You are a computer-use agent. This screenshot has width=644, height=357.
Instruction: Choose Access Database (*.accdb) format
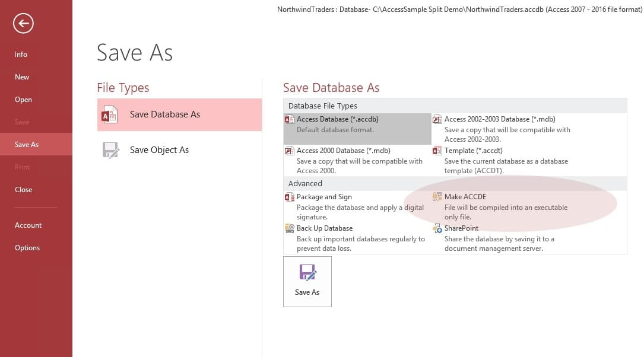357,129
